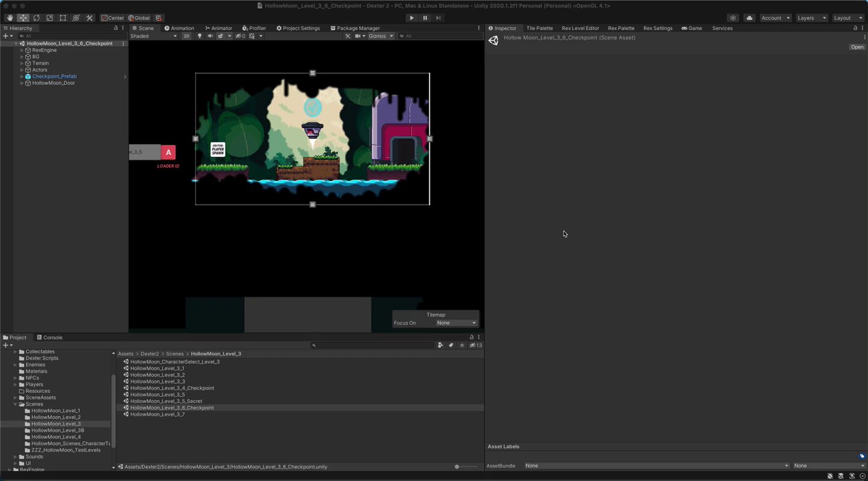The width and height of the screenshot is (868, 481).
Task: Collapse the Scenes folder in Project tree
Action: click(15, 404)
